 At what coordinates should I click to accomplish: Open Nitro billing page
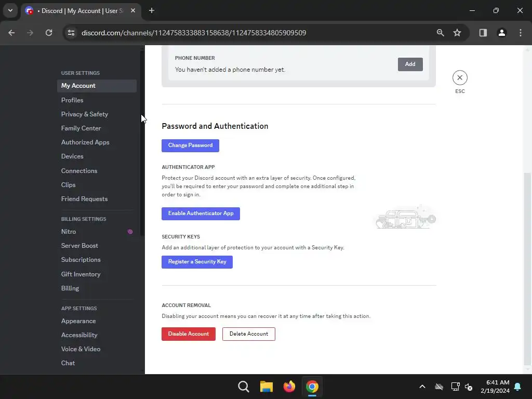tap(97, 232)
